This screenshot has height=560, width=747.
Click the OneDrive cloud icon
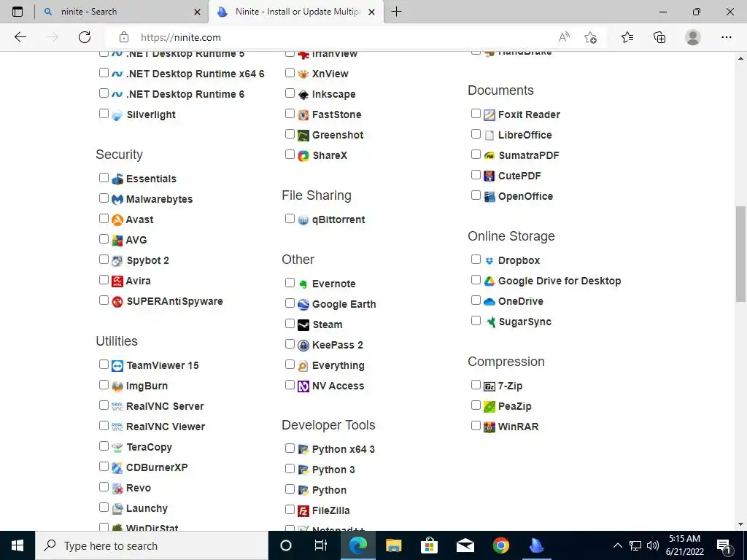point(489,301)
